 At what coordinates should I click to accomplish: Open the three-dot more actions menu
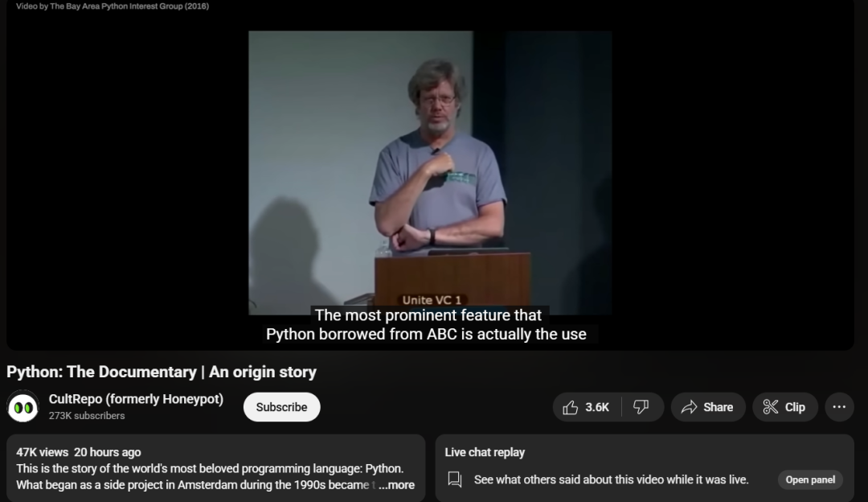[839, 407]
